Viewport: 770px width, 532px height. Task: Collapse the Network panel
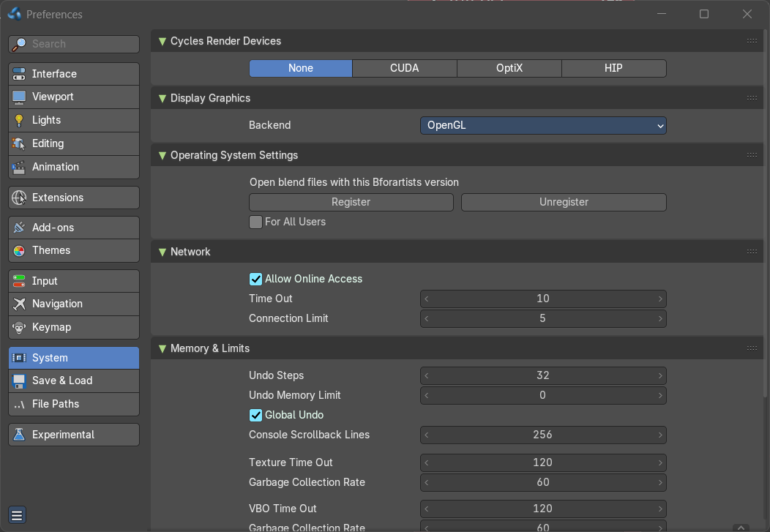tap(162, 252)
